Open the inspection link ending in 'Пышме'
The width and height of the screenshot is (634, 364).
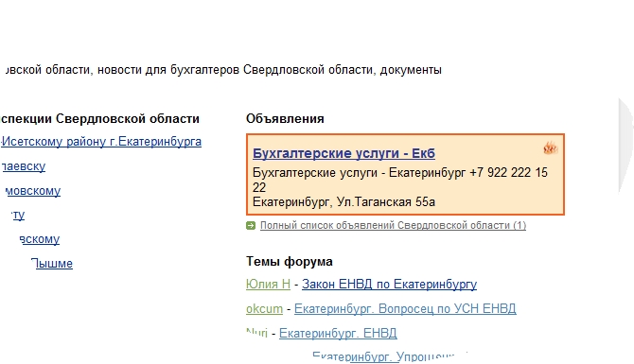coord(52,264)
